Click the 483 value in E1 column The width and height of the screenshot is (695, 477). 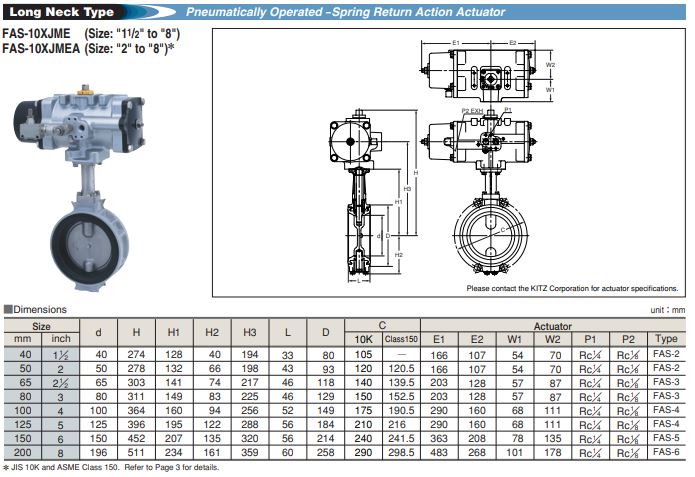pyautogui.click(x=438, y=451)
